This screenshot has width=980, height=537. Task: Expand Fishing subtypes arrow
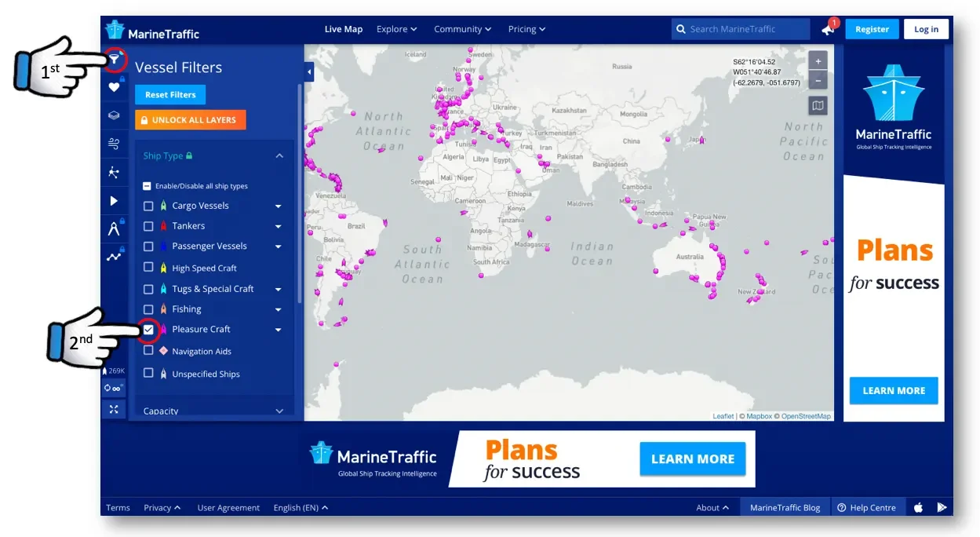[278, 309]
